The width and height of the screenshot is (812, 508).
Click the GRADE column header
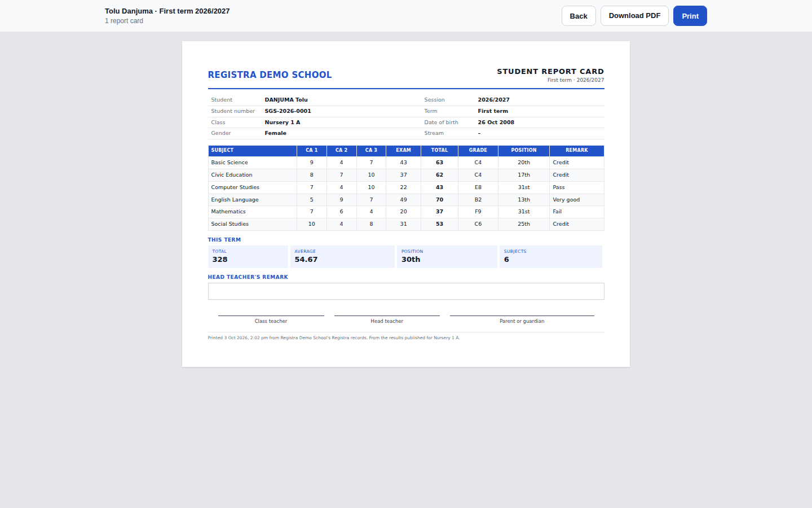tap(478, 151)
